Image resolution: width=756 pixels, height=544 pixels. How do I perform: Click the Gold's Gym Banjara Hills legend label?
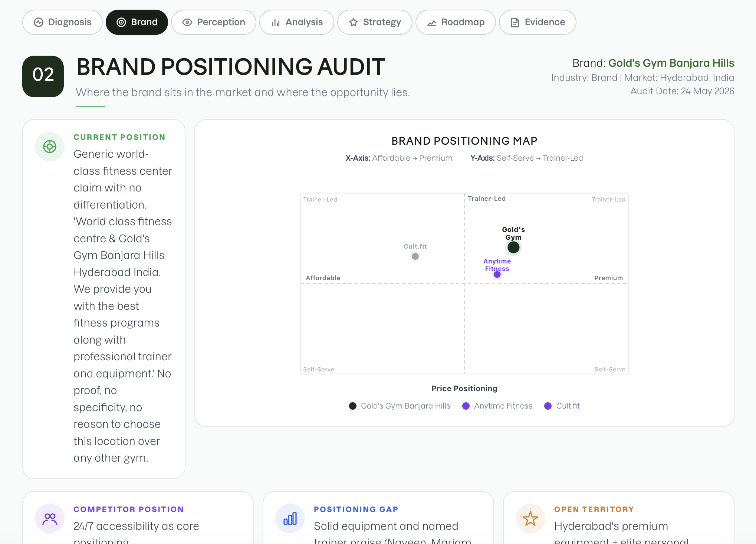[x=405, y=406]
